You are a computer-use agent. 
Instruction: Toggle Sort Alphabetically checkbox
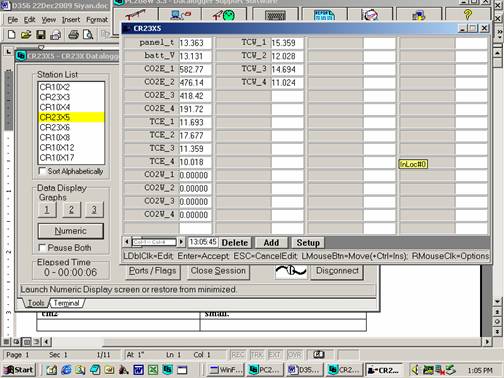(x=42, y=171)
